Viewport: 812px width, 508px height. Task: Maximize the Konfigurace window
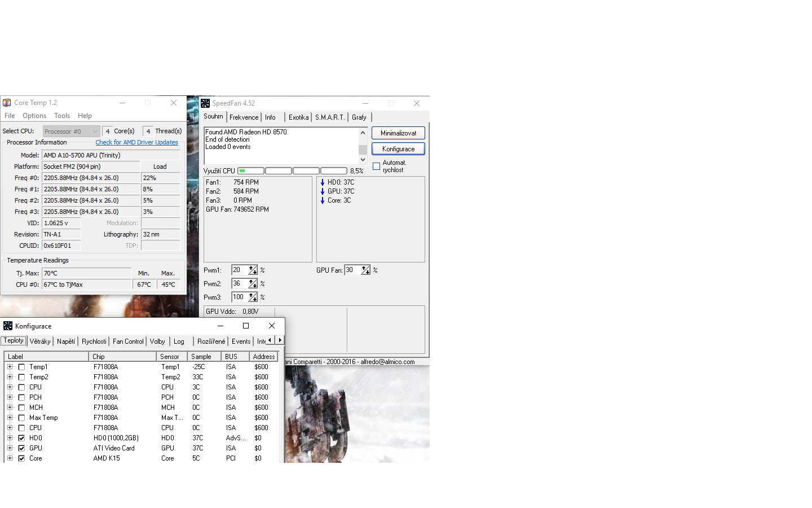246,326
